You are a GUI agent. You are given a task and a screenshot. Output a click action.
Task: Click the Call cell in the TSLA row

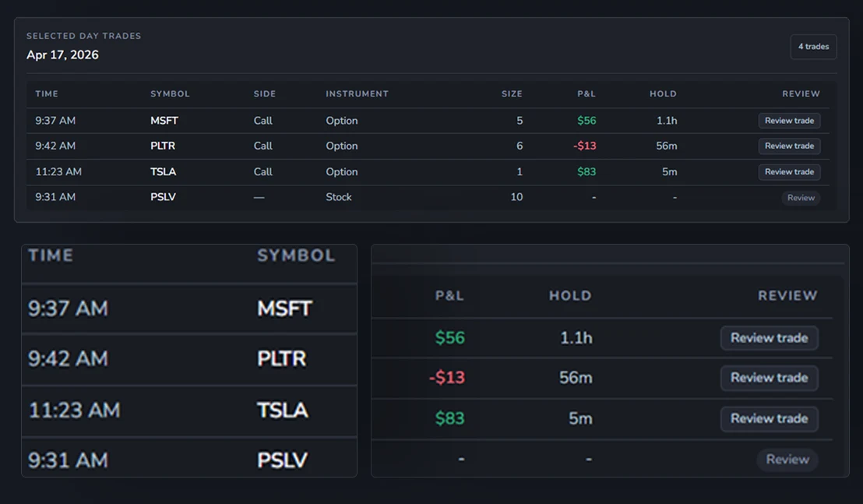point(263,171)
